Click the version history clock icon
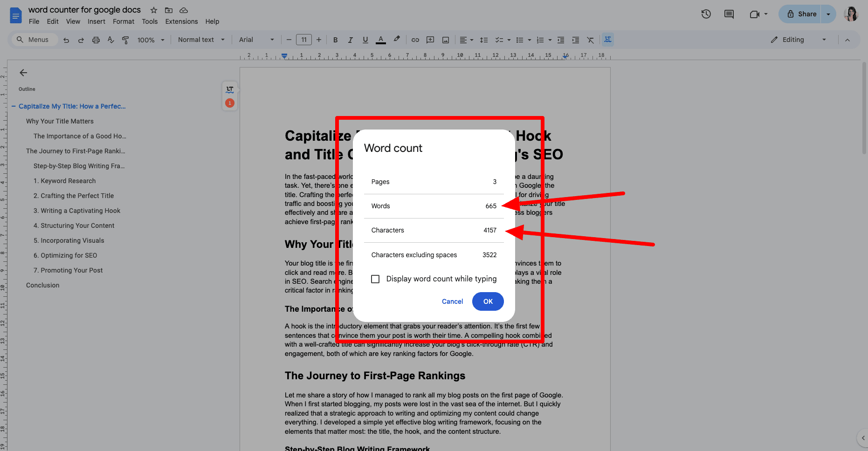 click(x=706, y=14)
